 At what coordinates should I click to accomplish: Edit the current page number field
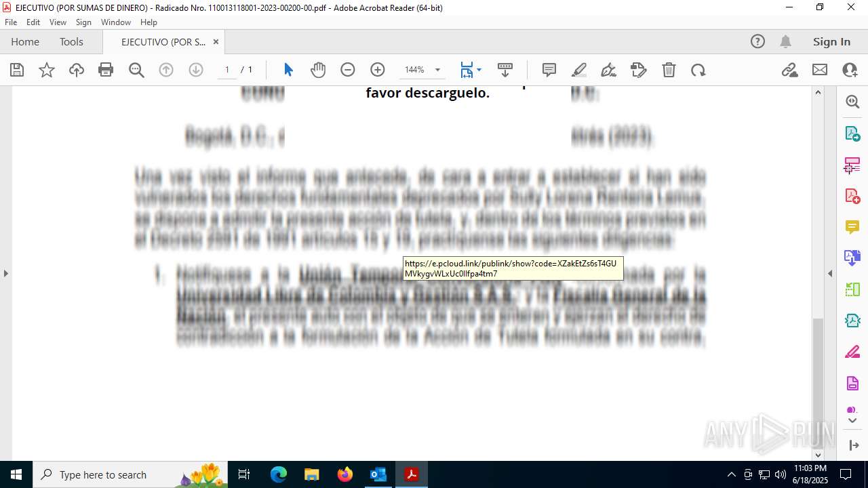(x=227, y=70)
